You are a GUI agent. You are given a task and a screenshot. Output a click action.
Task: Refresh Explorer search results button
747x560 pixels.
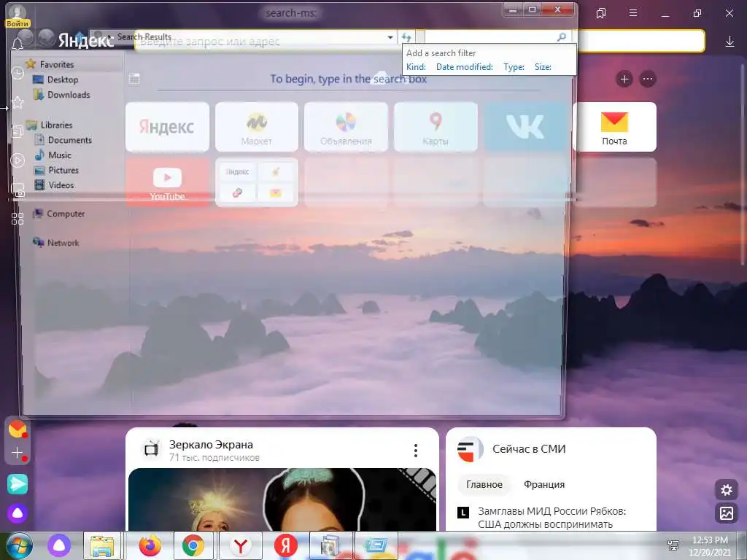tap(406, 36)
